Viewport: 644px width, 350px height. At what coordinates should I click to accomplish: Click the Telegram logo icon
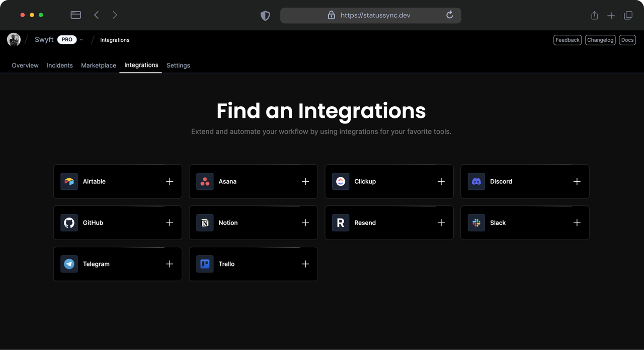(69, 264)
